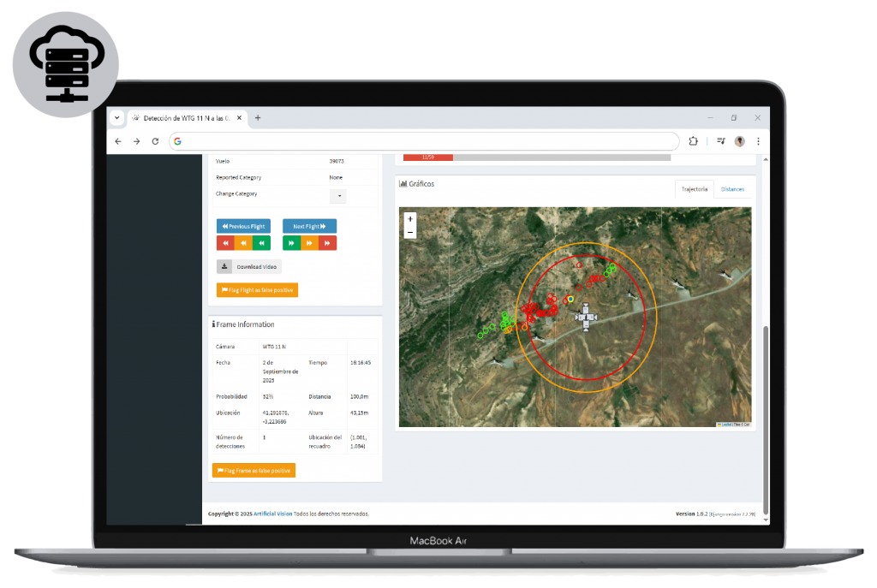Open the Artificial Vision footer link

[x=273, y=514]
